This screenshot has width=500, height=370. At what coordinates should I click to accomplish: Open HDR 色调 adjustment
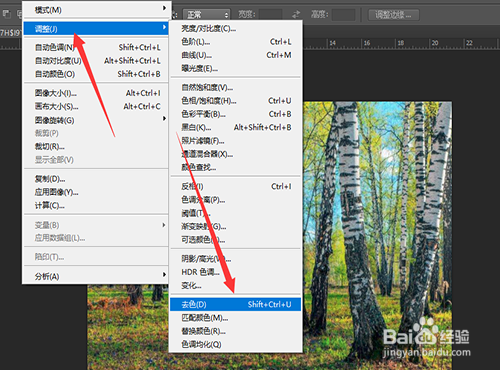click(x=236, y=272)
